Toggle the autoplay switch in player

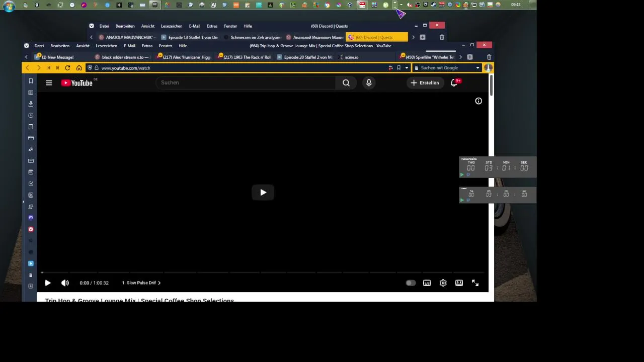tap(411, 283)
